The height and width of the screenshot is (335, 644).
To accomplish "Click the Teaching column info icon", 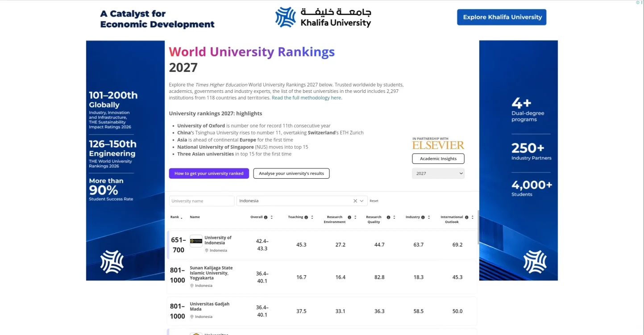I will tap(306, 217).
